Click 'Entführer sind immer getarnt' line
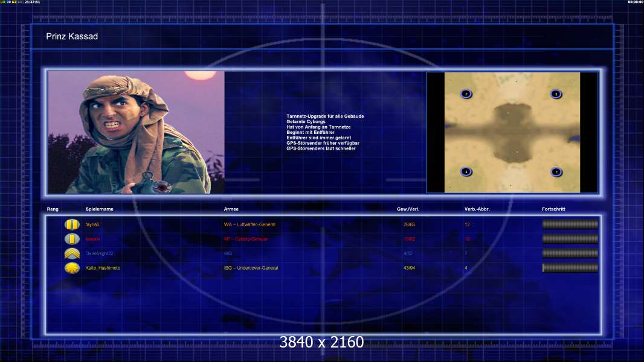The width and height of the screenshot is (644, 362). (319, 138)
